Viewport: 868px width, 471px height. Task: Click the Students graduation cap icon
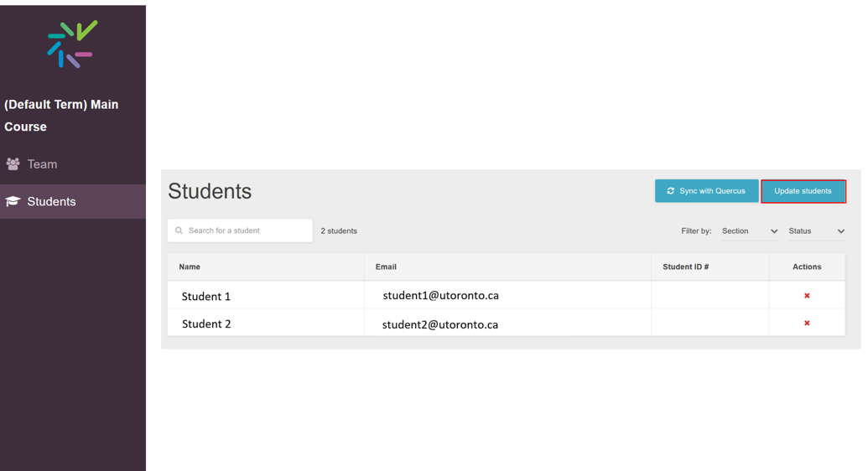point(13,201)
